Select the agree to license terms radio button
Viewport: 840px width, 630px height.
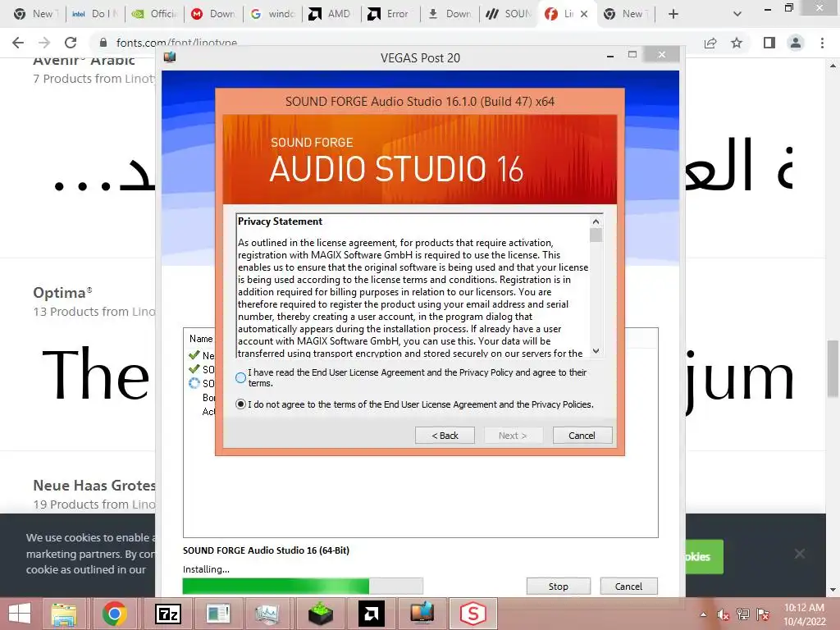click(x=240, y=377)
